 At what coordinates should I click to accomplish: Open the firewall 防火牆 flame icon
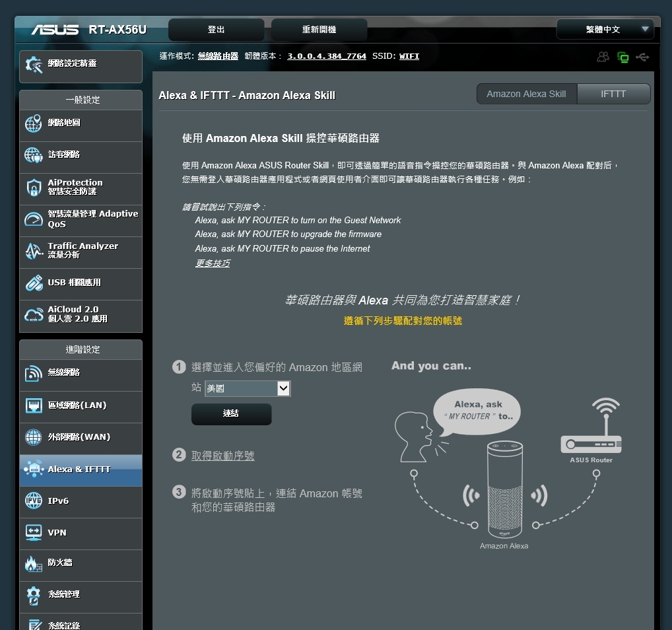[x=34, y=563]
